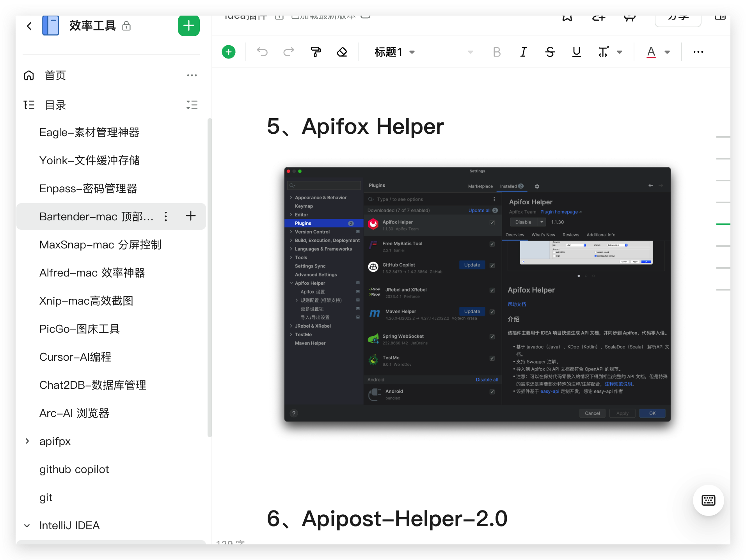Add a child note with plus on Bartender row
This screenshot has height=560, width=746.
click(x=191, y=216)
